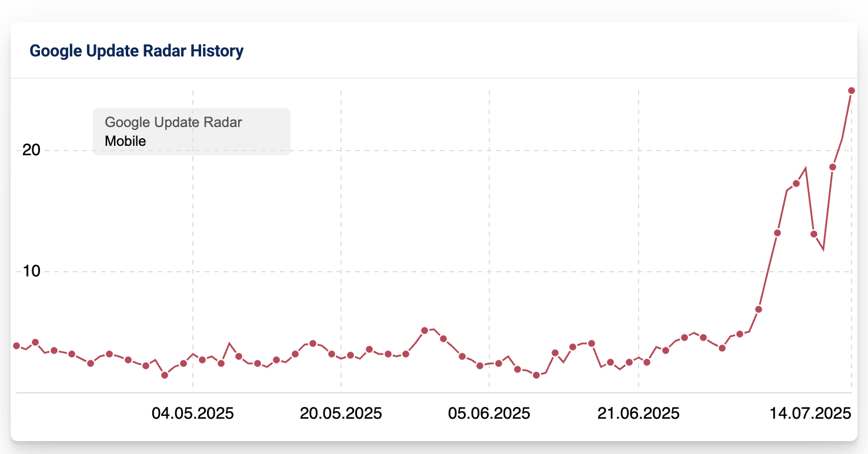This screenshot has height=454, width=868.
Task: Click the lowest data point between 05.06 and 21.06
Action: pos(536,375)
